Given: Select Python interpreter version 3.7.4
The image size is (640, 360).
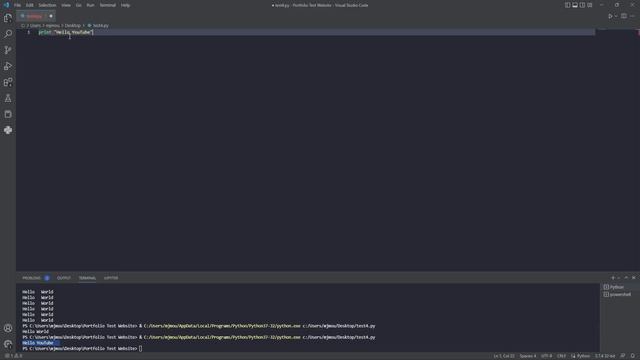Looking at the screenshot, I should coord(605,356).
